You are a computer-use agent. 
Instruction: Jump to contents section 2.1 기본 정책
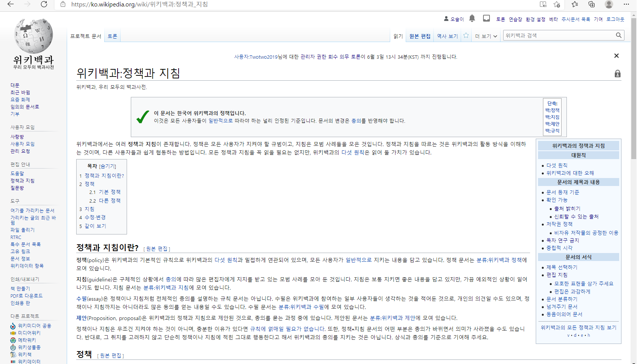tap(109, 192)
